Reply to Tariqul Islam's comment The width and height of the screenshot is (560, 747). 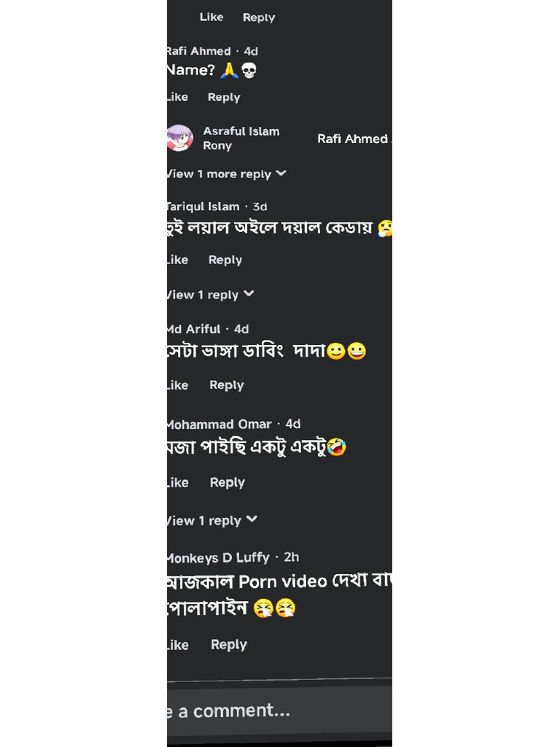pyautogui.click(x=225, y=260)
